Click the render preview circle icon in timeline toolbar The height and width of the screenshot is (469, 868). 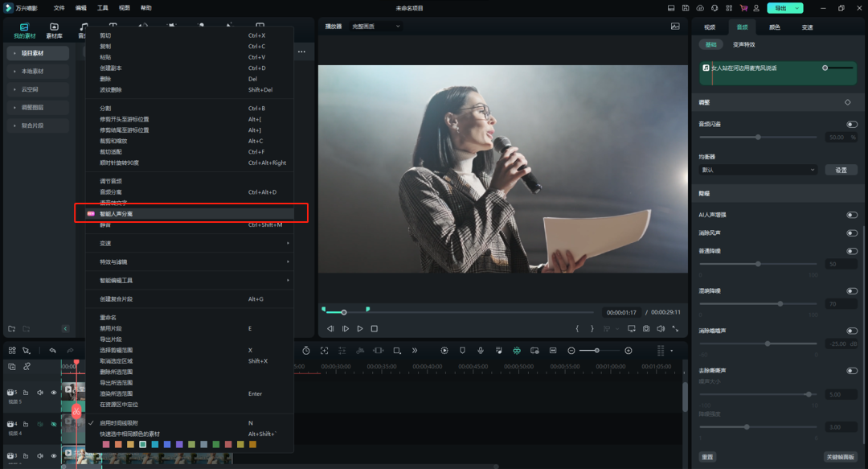[444, 351]
